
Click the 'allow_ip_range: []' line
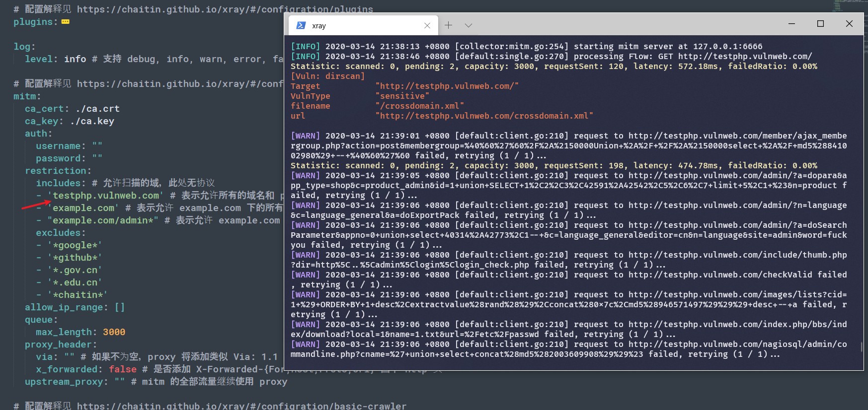tap(75, 307)
